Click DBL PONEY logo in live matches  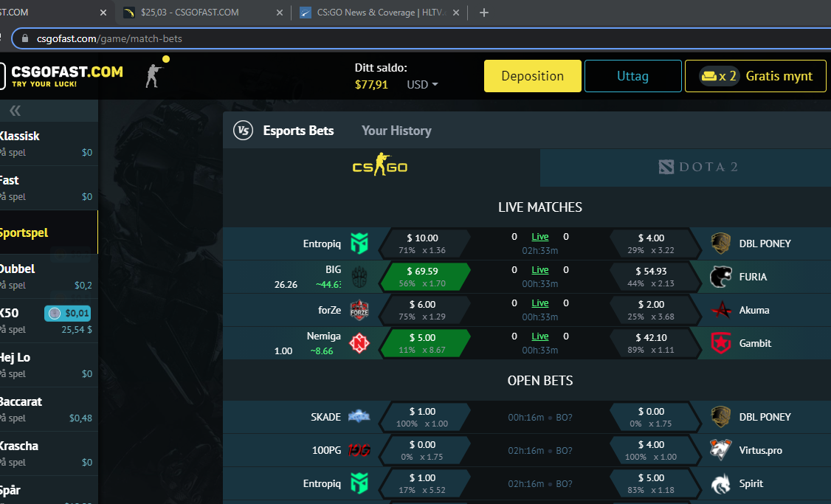(721, 244)
